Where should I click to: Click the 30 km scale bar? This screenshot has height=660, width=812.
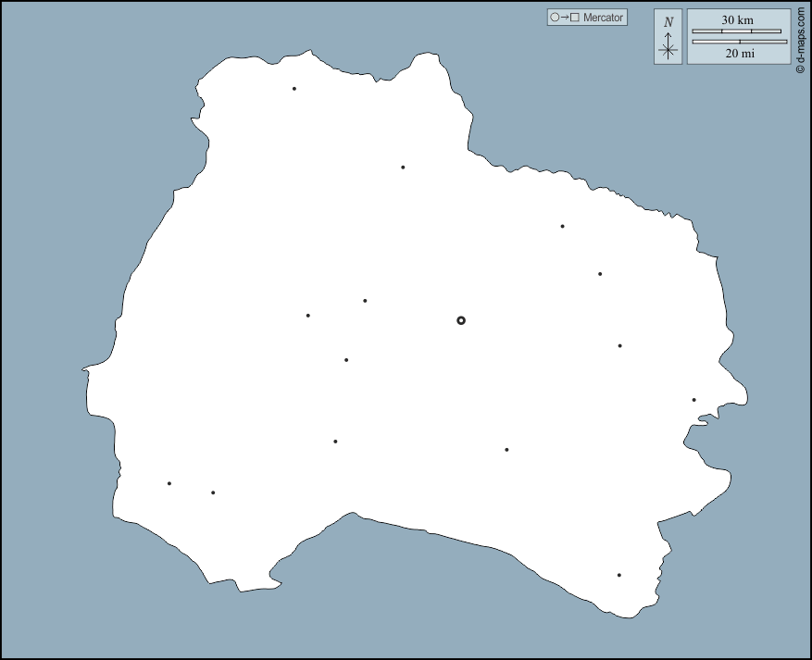pyautogui.click(x=737, y=31)
